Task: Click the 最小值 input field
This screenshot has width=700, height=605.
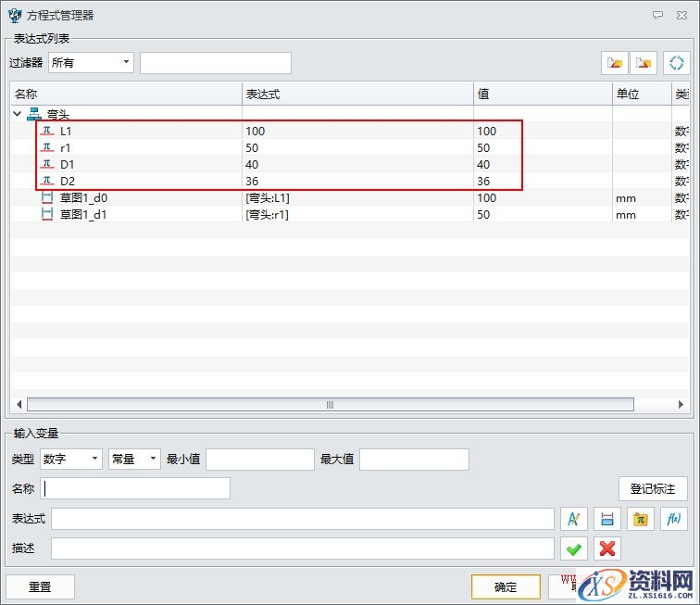Action: 260,460
